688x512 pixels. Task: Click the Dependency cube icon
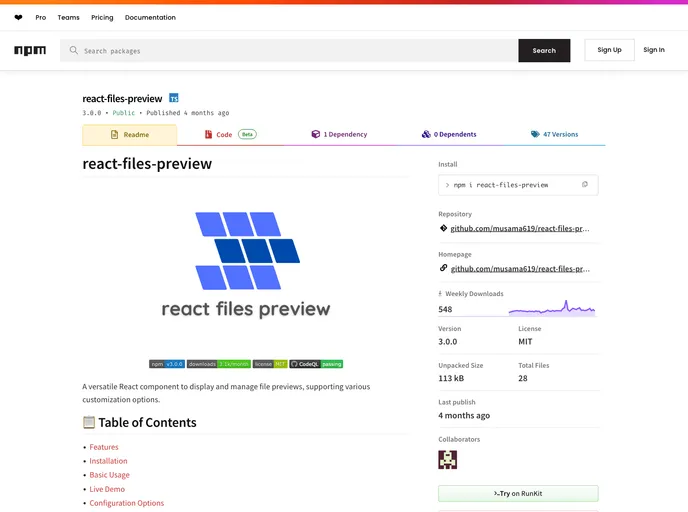click(315, 134)
